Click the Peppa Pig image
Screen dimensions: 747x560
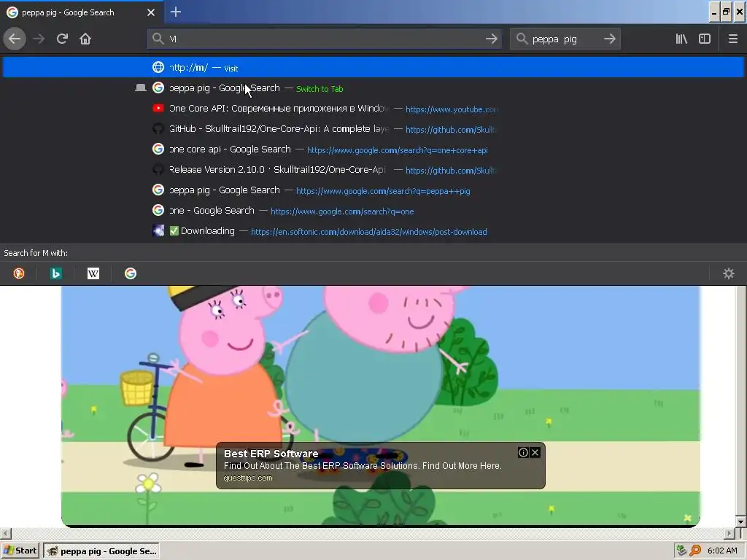381,405
